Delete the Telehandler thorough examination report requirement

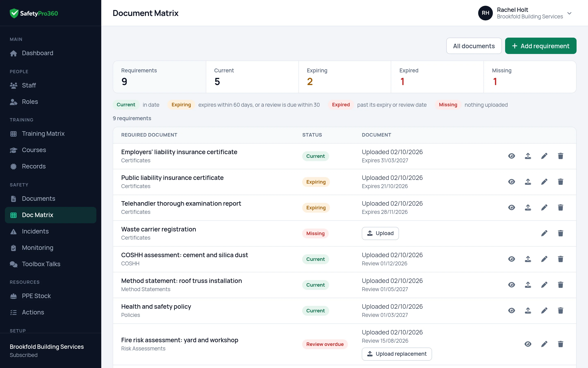561,208
